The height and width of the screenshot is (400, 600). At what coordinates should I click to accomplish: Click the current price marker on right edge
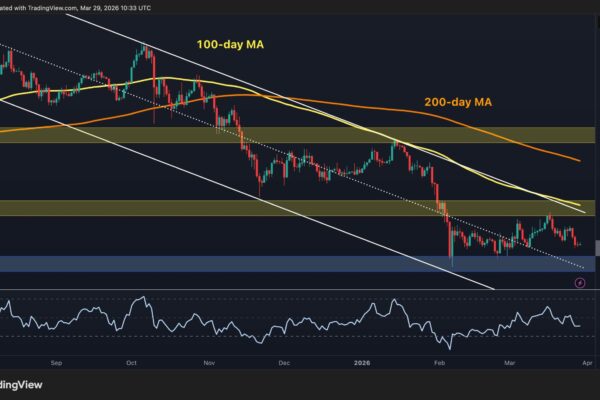597,247
